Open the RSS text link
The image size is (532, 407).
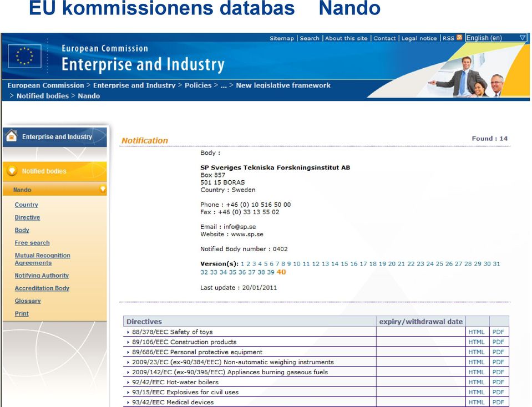click(x=448, y=38)
